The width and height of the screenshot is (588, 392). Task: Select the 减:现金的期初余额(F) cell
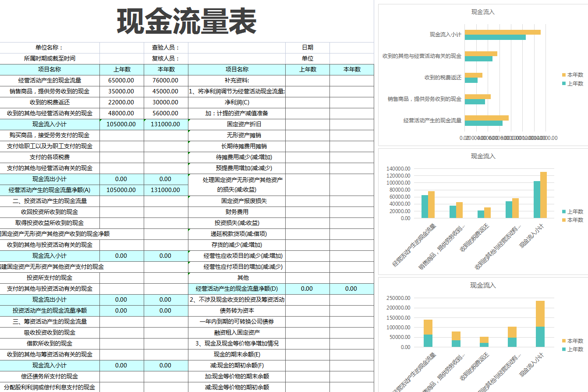click(237, 365)
